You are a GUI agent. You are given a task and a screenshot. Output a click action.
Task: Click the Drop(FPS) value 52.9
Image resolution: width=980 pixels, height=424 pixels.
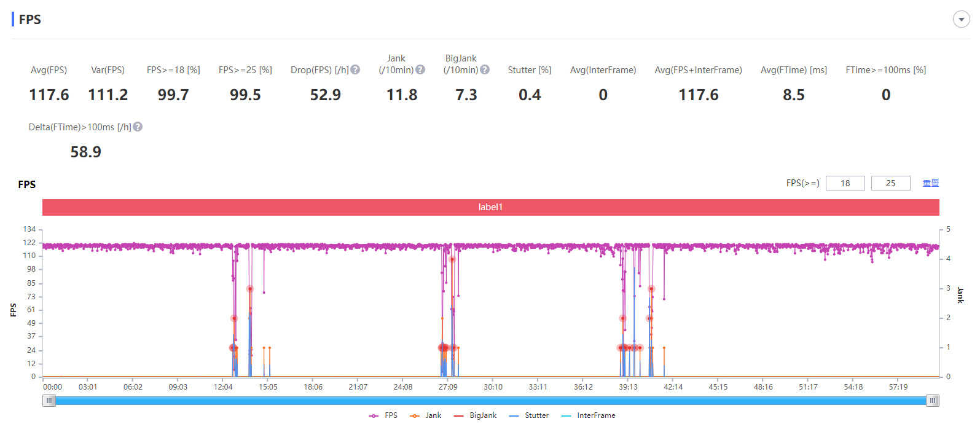(325, 95)
